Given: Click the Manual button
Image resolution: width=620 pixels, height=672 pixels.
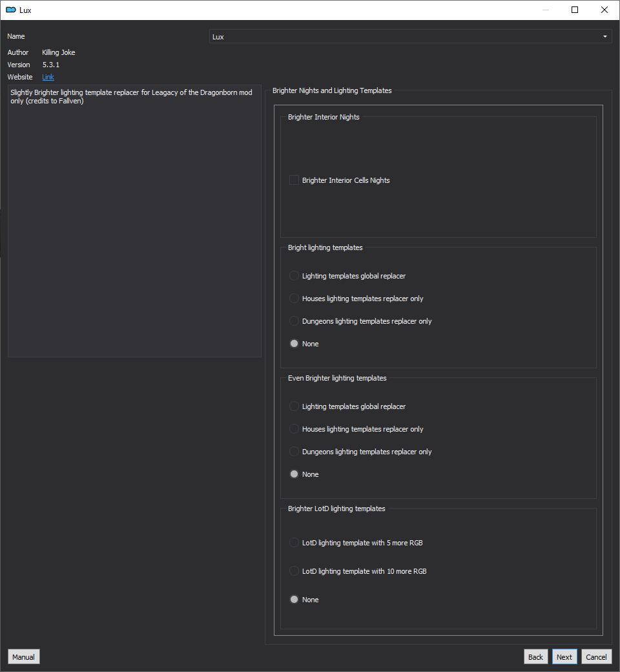Looking at the screenshot, I should (x=23, y=657).
